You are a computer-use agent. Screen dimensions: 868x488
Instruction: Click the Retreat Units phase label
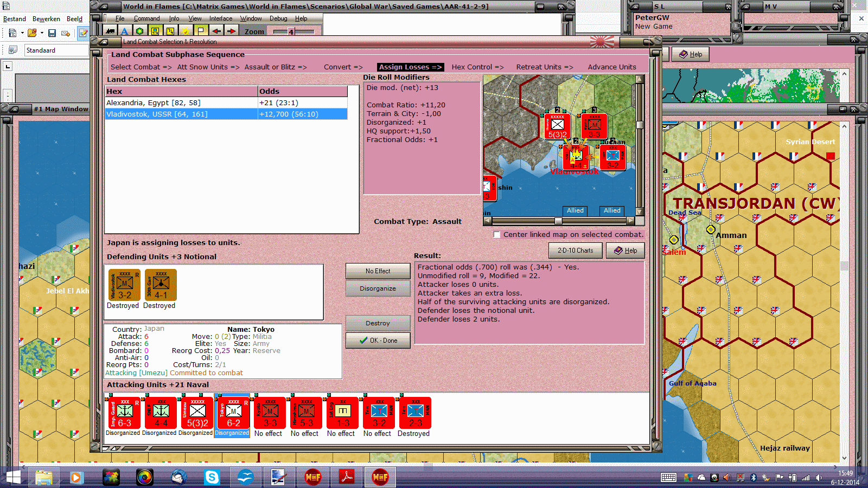(x=544, y=67)
